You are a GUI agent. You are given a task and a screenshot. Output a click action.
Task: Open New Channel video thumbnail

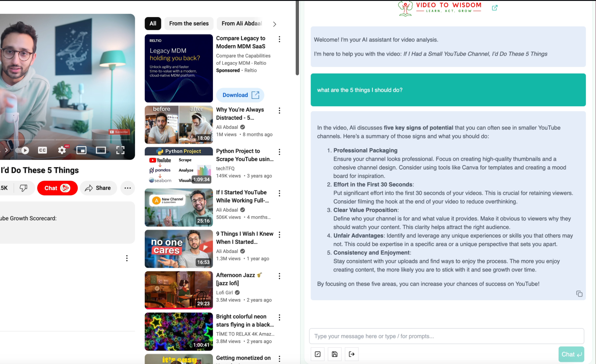179,207
